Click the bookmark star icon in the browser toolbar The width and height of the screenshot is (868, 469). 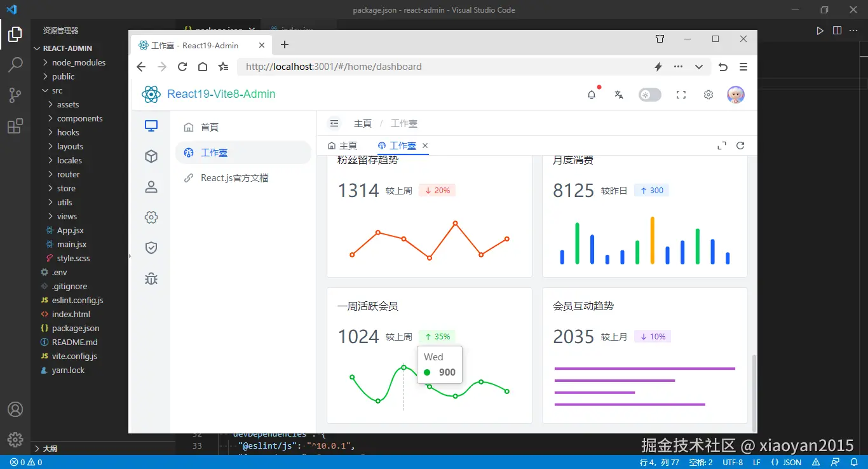(x=223, y=67)
